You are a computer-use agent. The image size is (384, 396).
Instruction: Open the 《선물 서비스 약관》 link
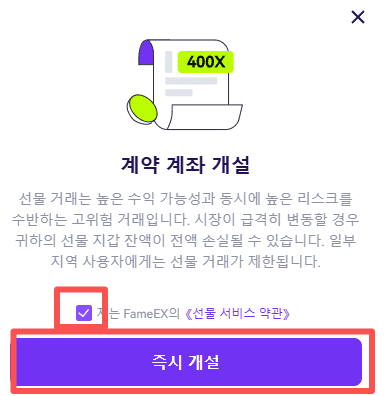[x=237, y=313]
